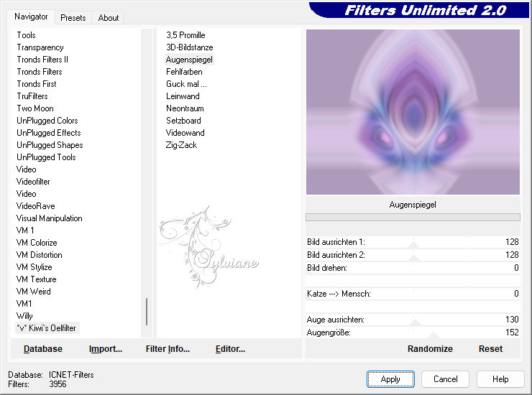Switch to the Navigator tab
This screenshot has height=395, width=532.
coord(31,17)
